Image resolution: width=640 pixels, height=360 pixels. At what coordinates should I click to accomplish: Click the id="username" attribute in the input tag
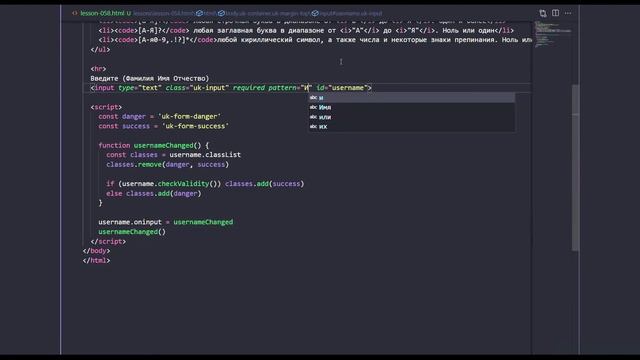pos(341,88)
